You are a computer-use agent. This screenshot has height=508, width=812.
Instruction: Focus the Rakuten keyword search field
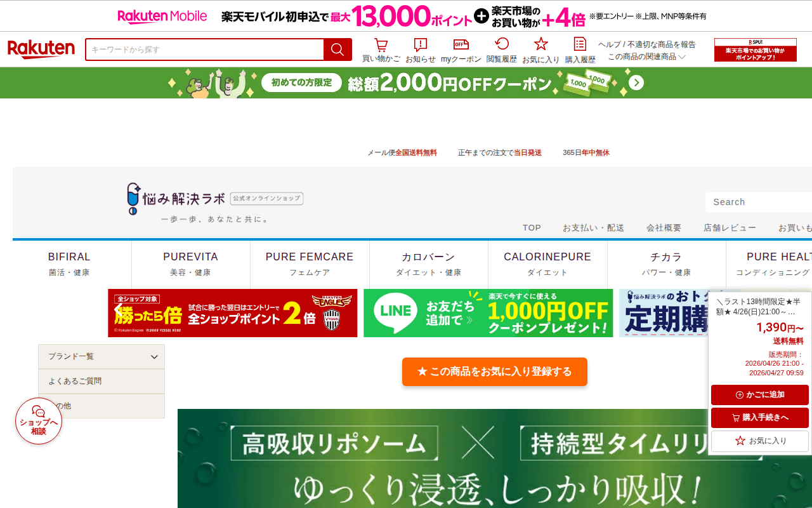(x=205, y=50)
